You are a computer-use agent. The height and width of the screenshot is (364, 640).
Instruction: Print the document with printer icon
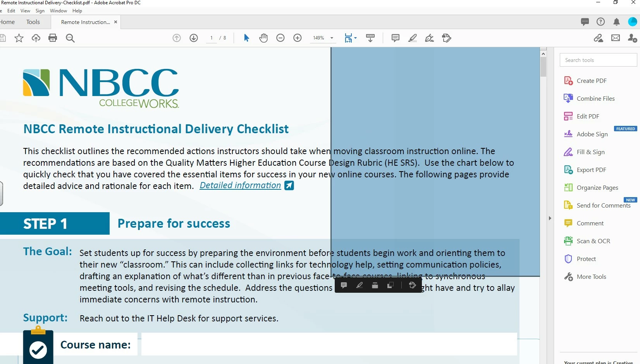[x=53, y=38]
